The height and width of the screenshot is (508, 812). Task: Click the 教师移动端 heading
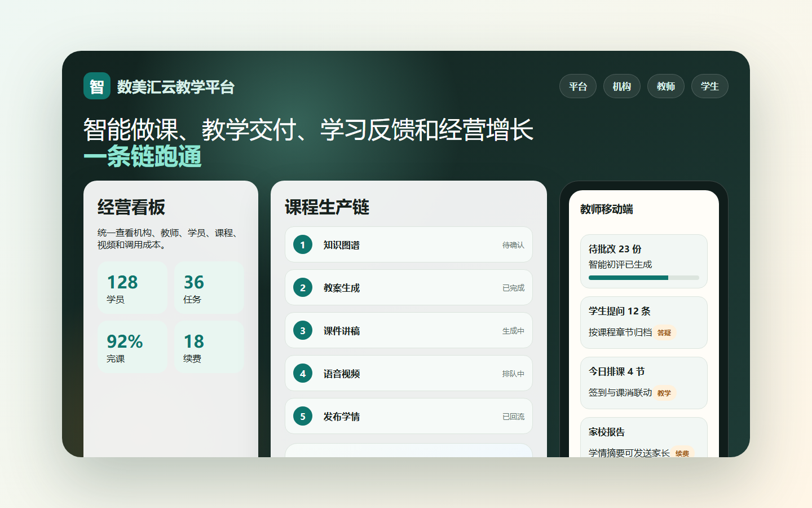pyautogui.click(x=607, y=209)
